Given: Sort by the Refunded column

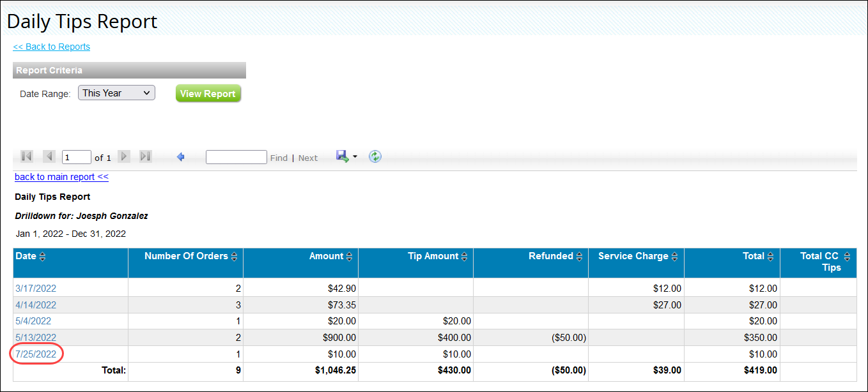Looking at the screenshot, I should tap(579, 257).
